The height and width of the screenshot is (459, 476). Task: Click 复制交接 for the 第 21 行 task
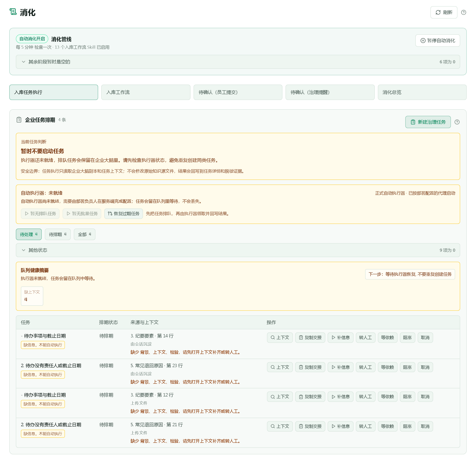(310, 426)
